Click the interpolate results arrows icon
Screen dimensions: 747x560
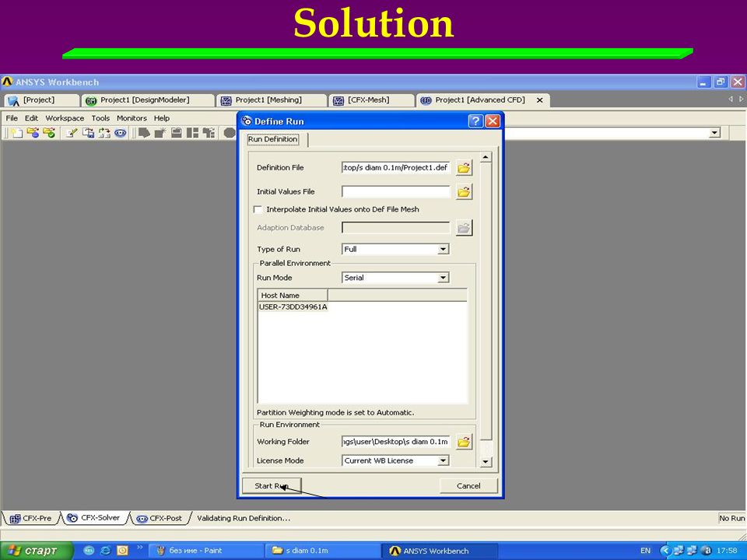click(104, 133)
